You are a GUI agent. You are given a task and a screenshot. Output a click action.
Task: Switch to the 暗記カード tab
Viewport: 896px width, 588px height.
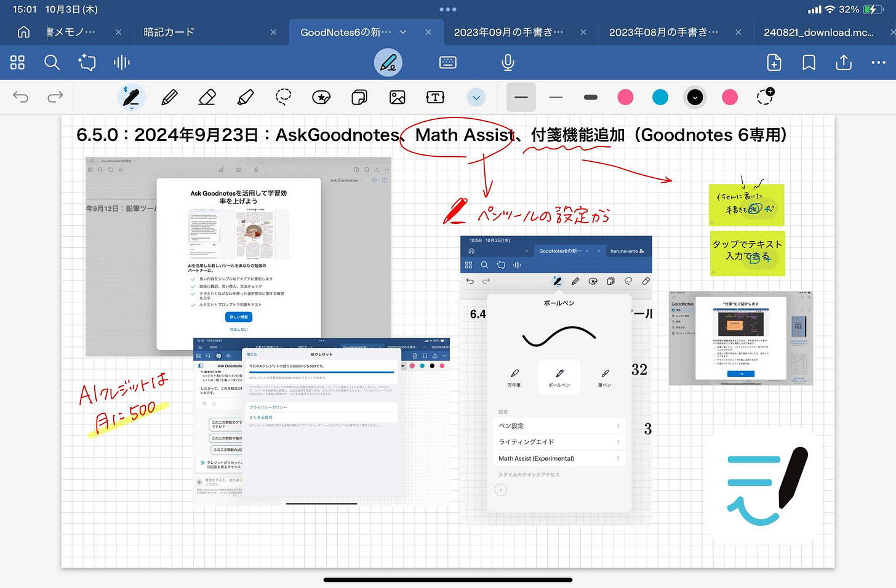pyautogui.click(x=169, y=32)
